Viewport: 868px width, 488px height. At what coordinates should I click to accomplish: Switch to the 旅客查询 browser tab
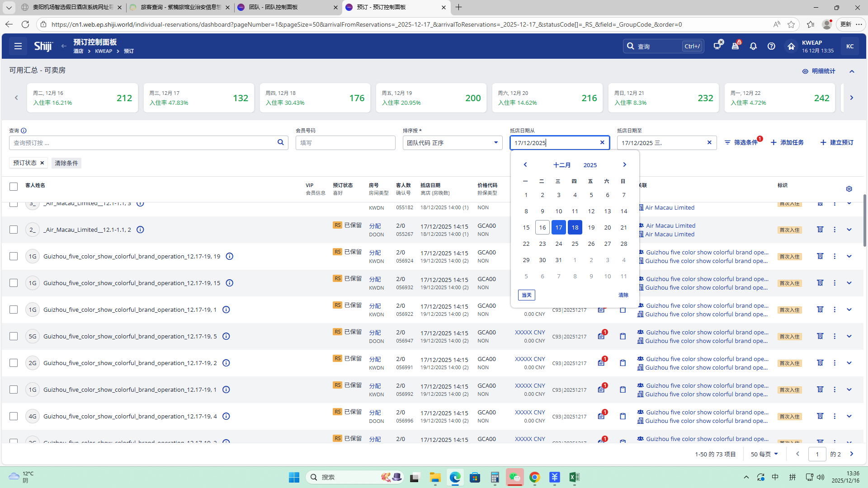pos(179,7)
